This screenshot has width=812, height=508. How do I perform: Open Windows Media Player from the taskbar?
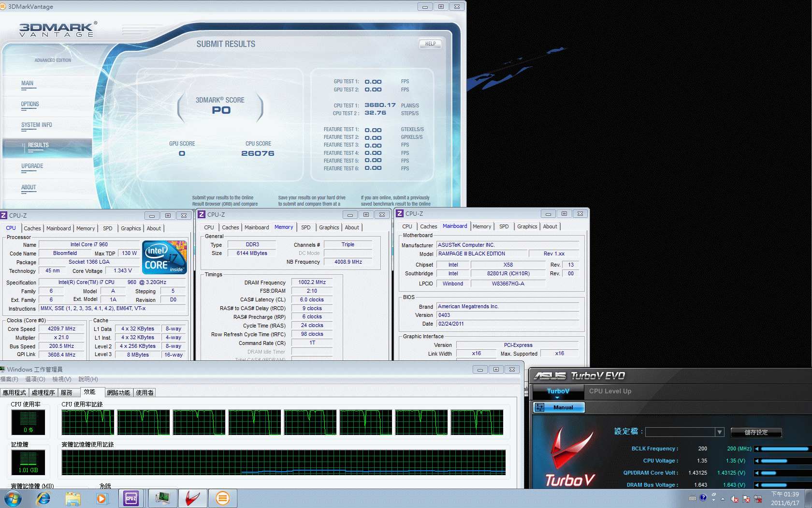click(101, 498)
